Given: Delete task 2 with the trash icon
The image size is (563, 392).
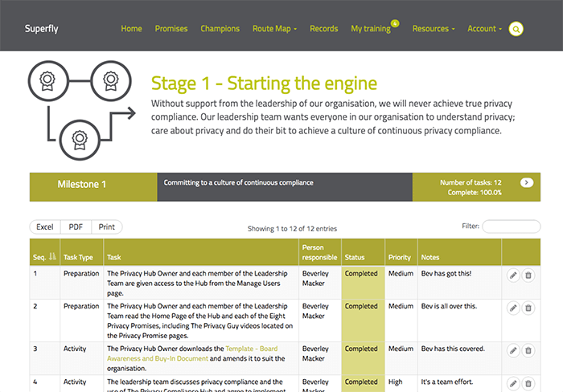Looking at the screenshot, I should (528, 308).
